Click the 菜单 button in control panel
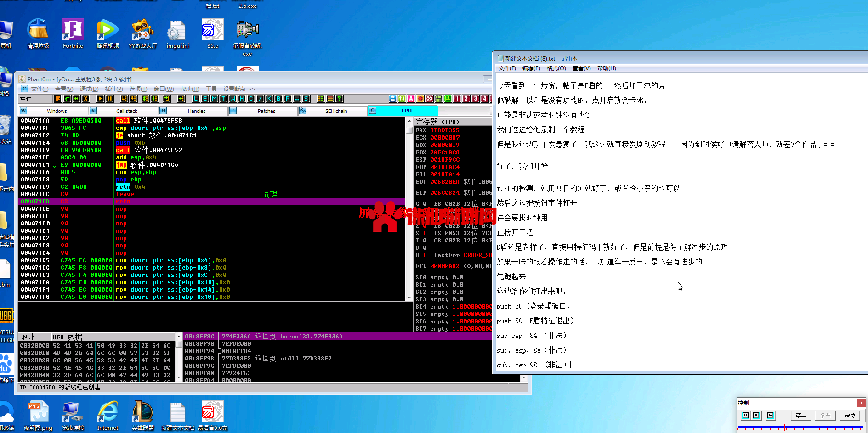868x433 pixels. (x=801, y=416)
